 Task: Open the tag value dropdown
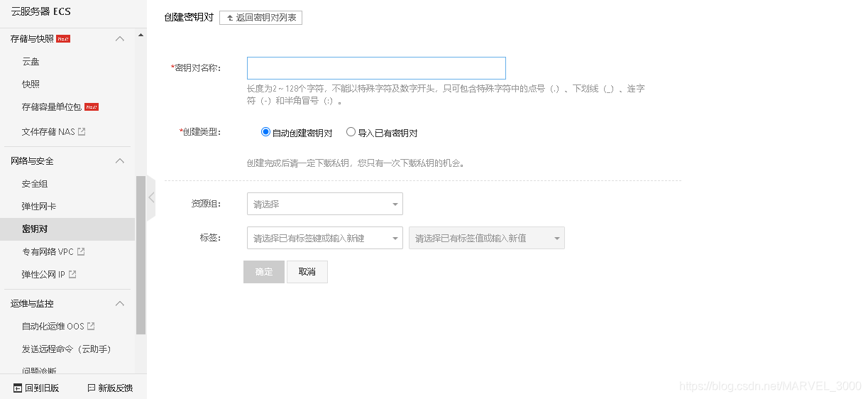[487, 238]
